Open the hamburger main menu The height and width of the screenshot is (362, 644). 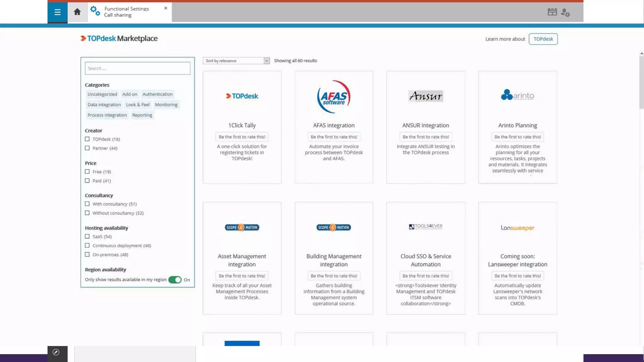(57, 12)
